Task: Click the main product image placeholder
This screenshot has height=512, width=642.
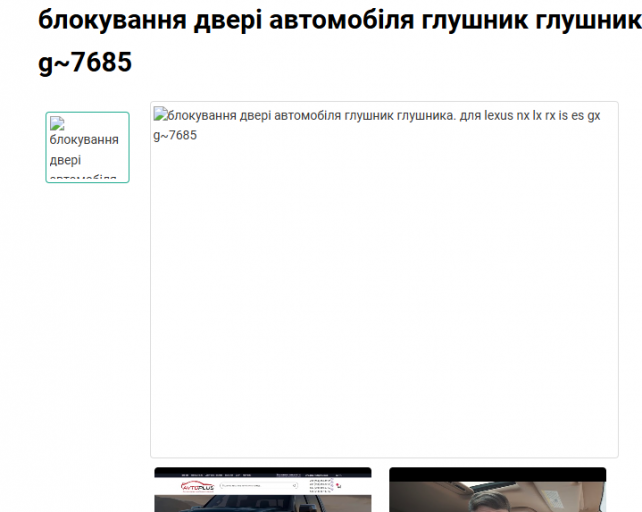Action: 384,279
